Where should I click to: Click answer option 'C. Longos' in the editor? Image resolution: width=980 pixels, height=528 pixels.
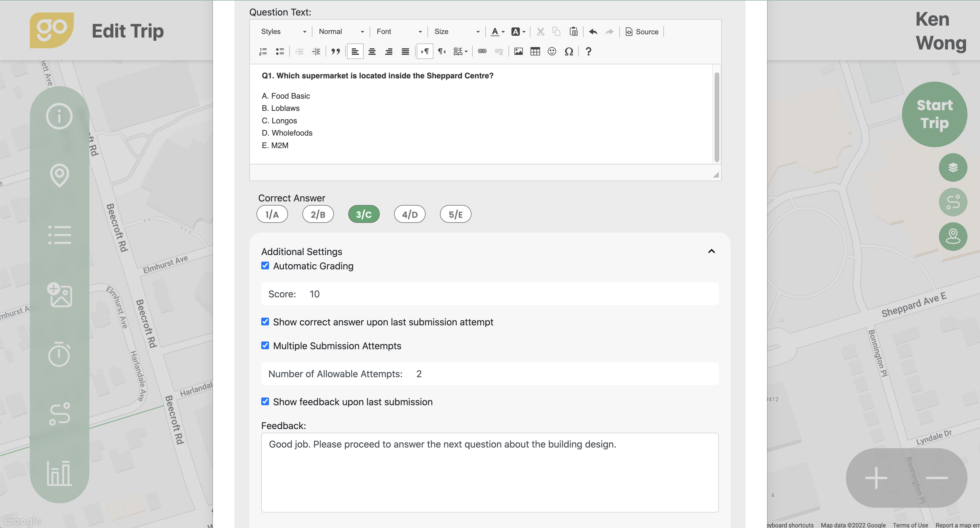click(279, 121)
